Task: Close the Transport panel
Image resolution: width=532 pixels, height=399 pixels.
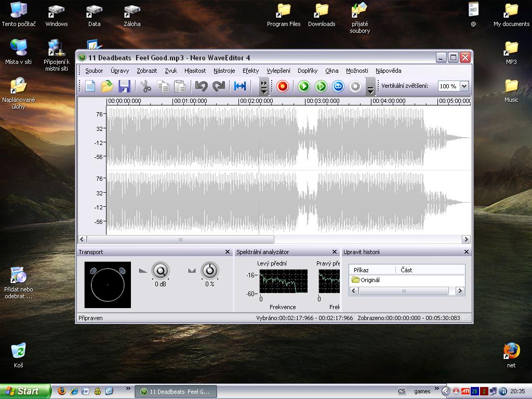Action: [x=228, y=252]
